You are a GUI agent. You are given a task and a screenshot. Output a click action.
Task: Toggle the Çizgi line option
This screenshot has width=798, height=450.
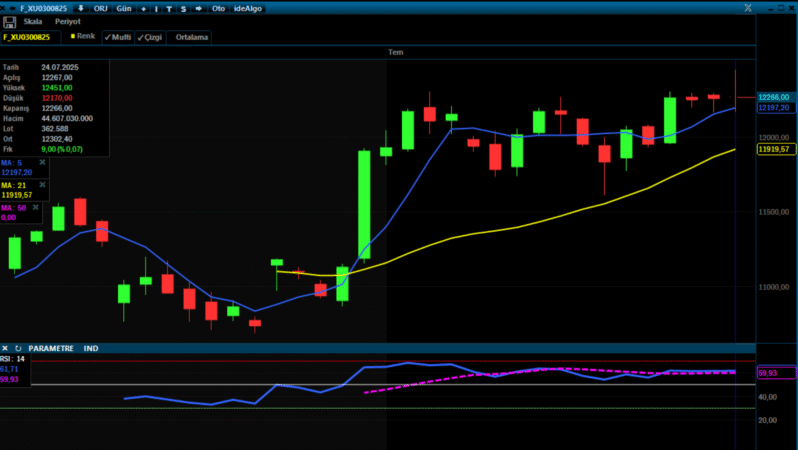150,37
